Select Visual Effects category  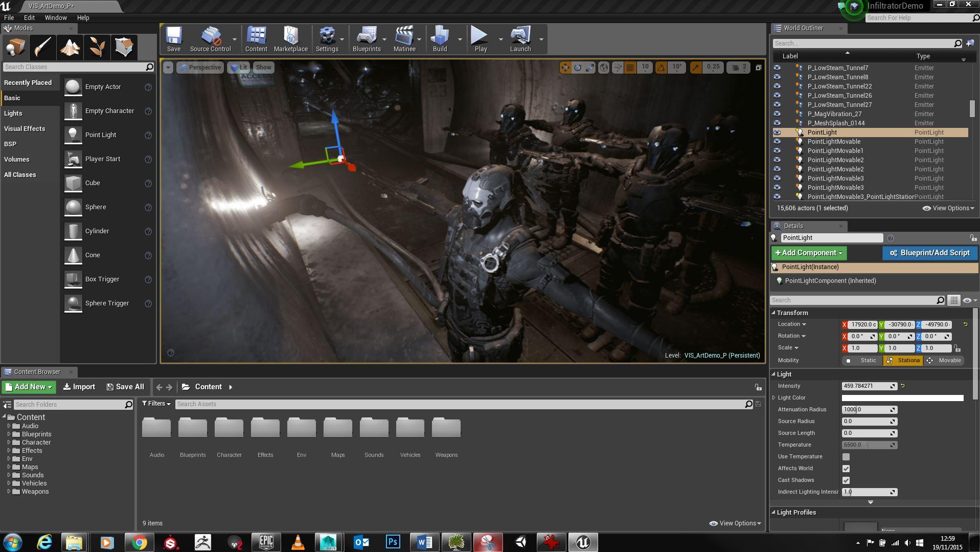[25, 129]
